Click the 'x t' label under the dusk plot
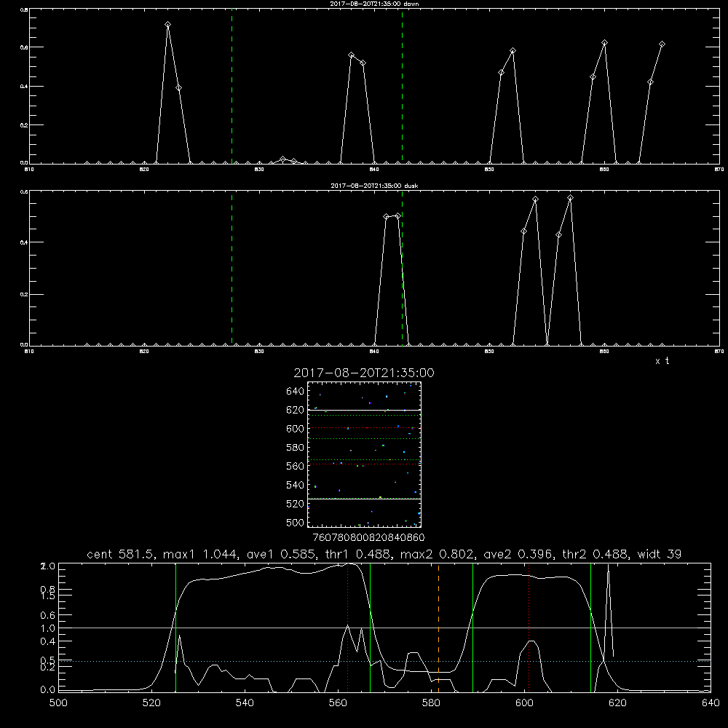This screenshot has width=728, height=728. tap(662, 361)
